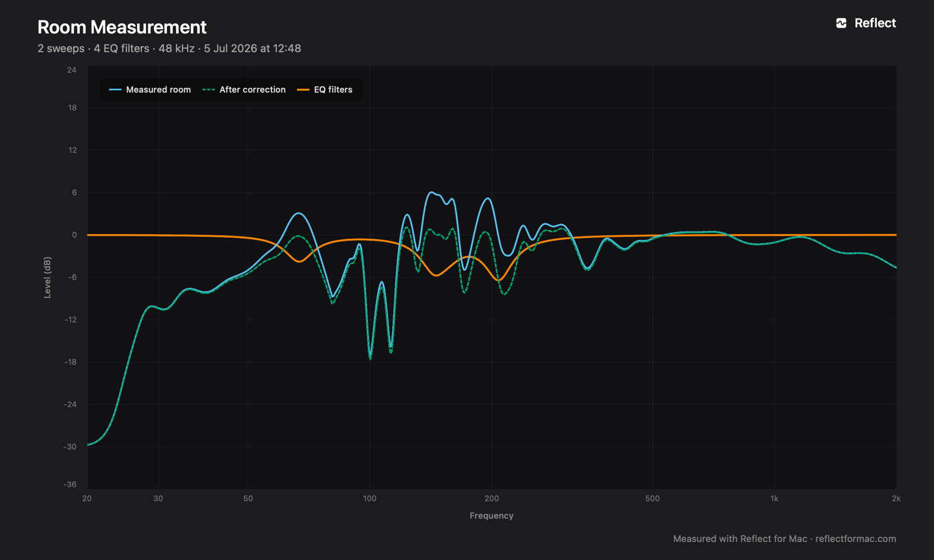The image size is (934, 560).
Task: Click the 1k x-axis tick label
Action: [774, 498]
